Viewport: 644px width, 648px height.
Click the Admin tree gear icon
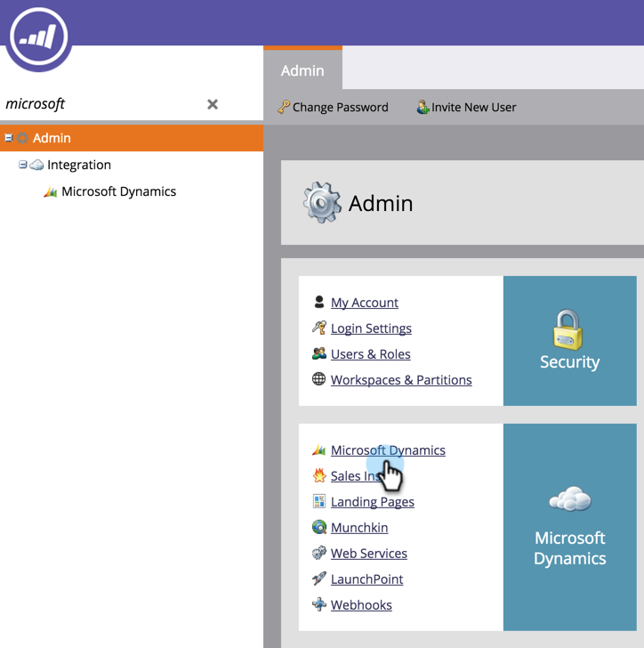(23, 138)
